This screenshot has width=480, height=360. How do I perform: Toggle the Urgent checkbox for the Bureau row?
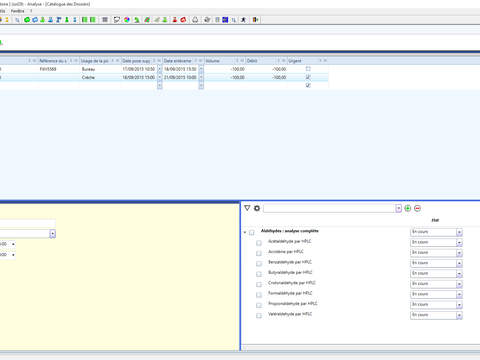308,69
